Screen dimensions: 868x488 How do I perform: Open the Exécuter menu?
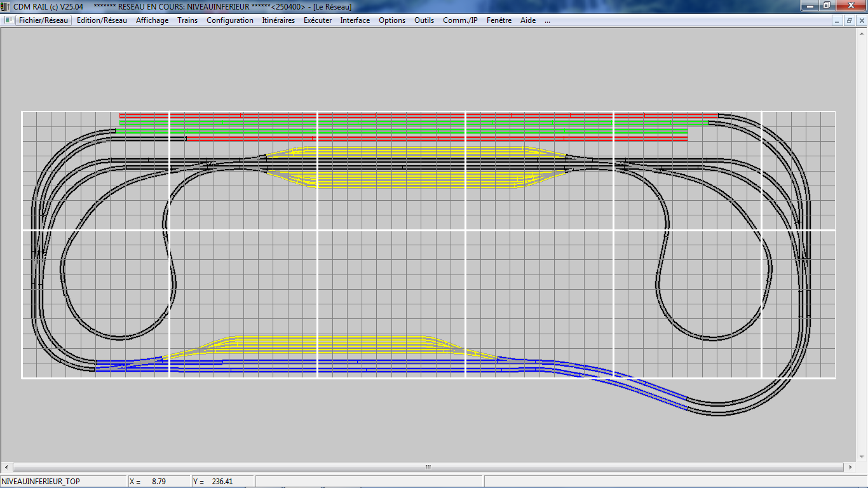318,20
